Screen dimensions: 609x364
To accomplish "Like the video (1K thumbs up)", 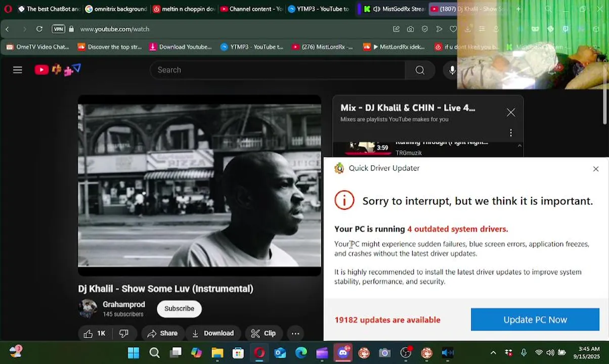I will (x=95, y=333).
